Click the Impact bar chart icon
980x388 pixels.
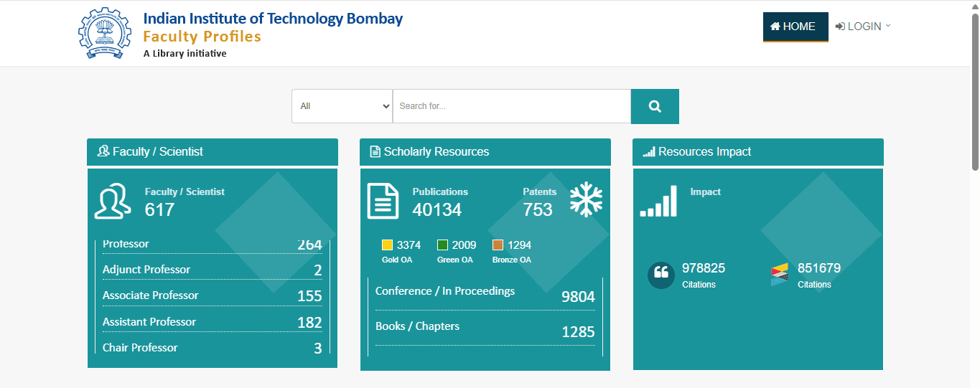[x=658, y=201]
